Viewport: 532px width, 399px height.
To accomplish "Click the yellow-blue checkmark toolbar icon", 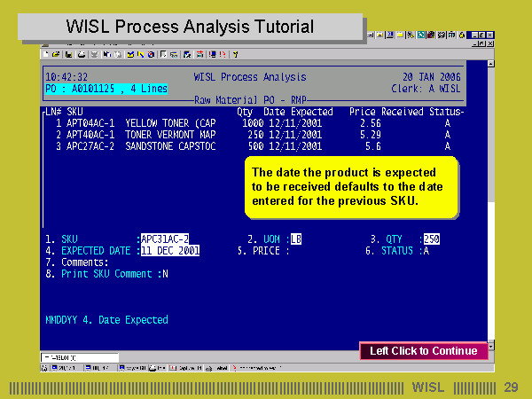I will [130, 54].
